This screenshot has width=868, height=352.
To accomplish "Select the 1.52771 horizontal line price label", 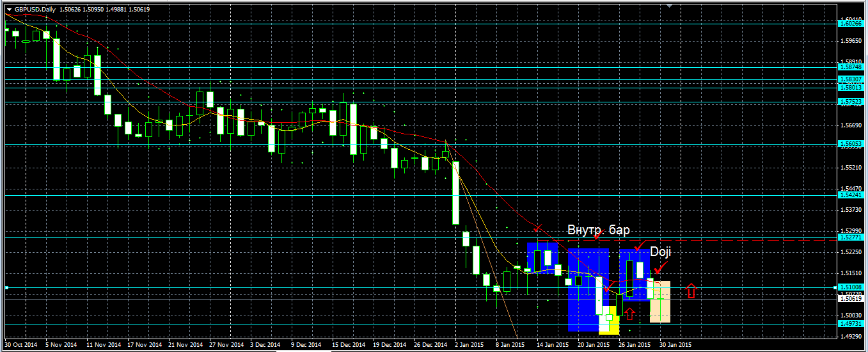I will click(851, 237).
